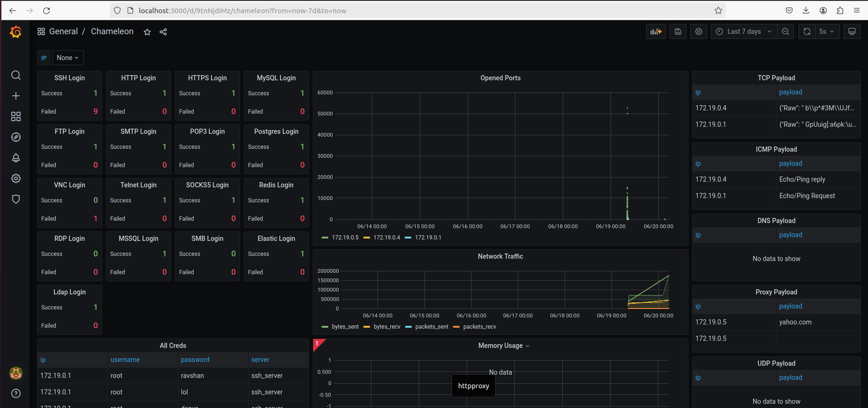Click the Grafana logo home icon

[x=15, y=31]
